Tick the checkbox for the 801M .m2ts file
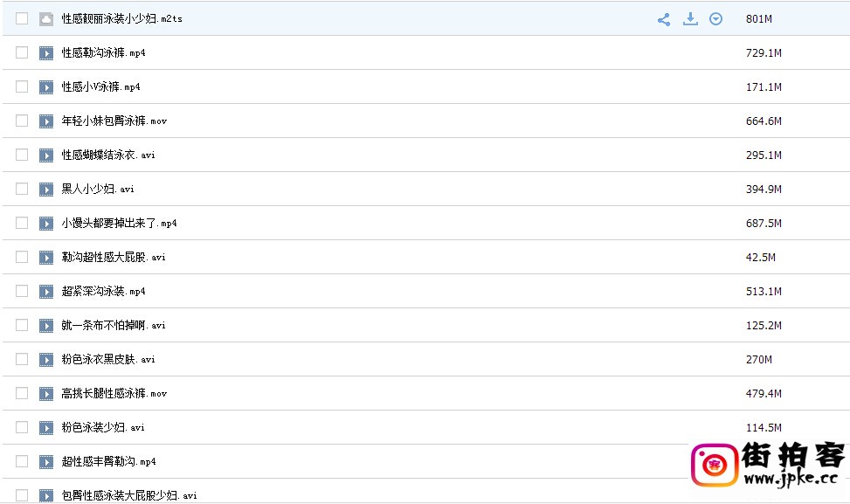This screenshot has height=504, width=850. [22, 19]
